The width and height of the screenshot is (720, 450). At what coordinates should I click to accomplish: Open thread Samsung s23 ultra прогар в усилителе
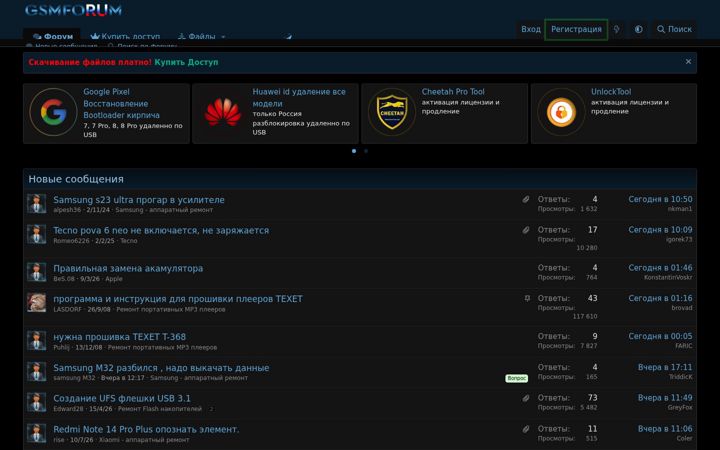click(139, 200)
